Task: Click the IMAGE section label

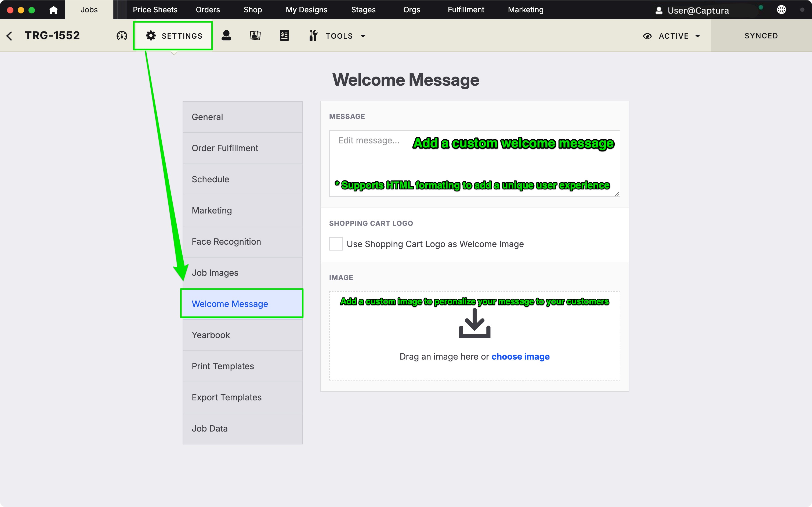Action: point(341,278)
